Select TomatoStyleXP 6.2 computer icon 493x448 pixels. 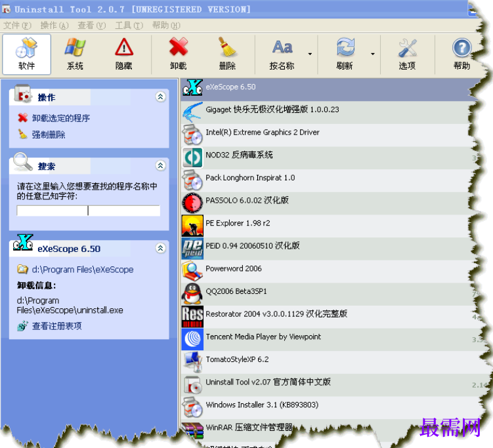tap(192, 362)
